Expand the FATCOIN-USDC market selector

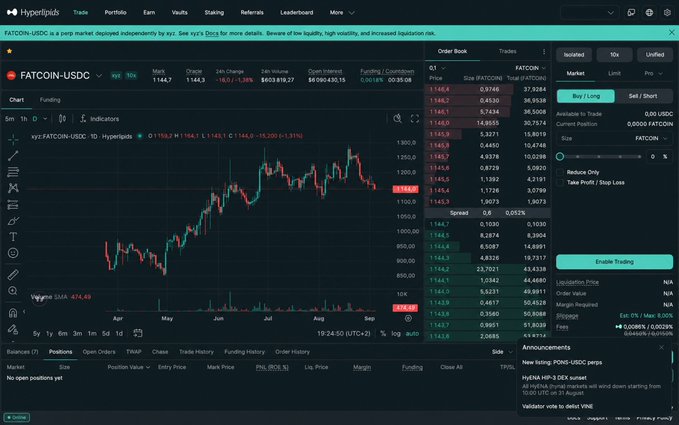99,76
